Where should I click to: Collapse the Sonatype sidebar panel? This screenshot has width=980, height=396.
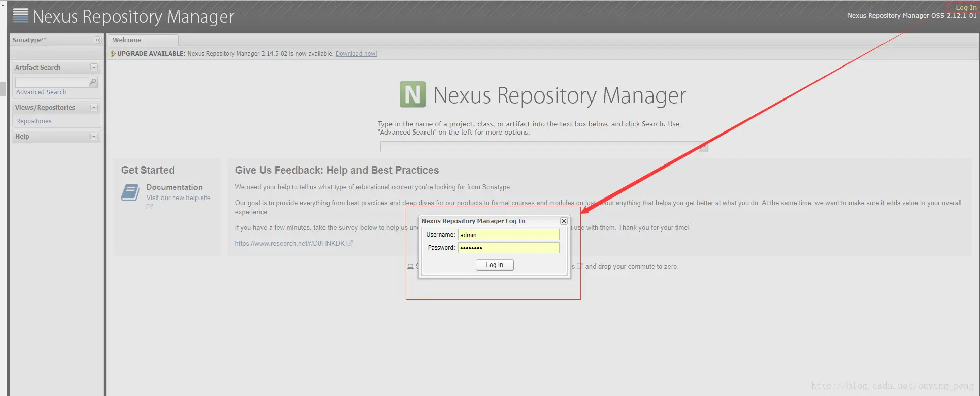pyautogui.click(x=97, y=40)
